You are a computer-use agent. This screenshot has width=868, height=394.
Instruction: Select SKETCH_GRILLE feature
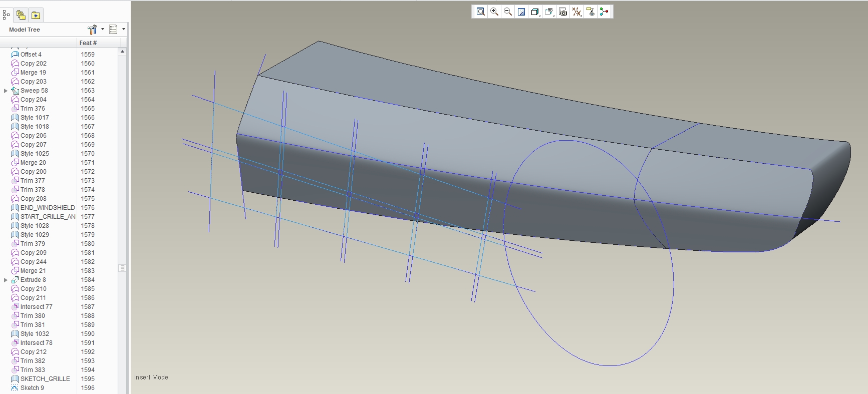coord(45,379)
